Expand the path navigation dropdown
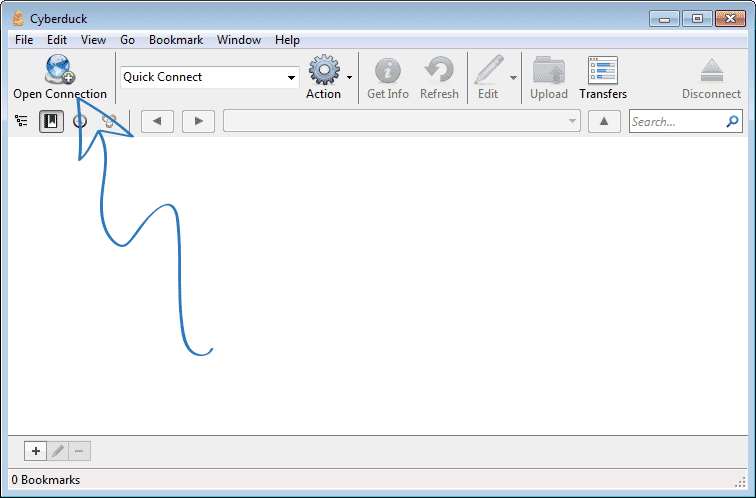The image size is (756, 498). pyautogui.click(x=572, y=121)
